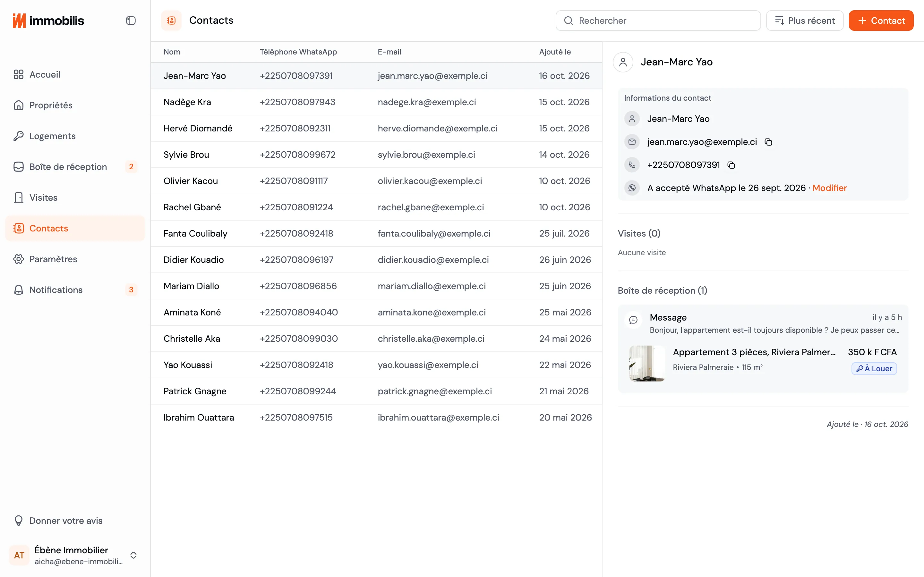
Task: Click the Donner votre avis lightbulb
Action: pyautogui.click(x=18, y=521)
